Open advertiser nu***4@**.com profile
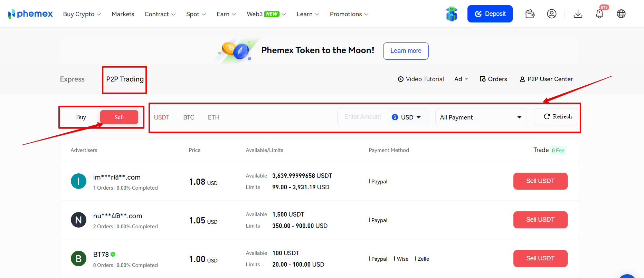644x278 pixels. point(117,216)
